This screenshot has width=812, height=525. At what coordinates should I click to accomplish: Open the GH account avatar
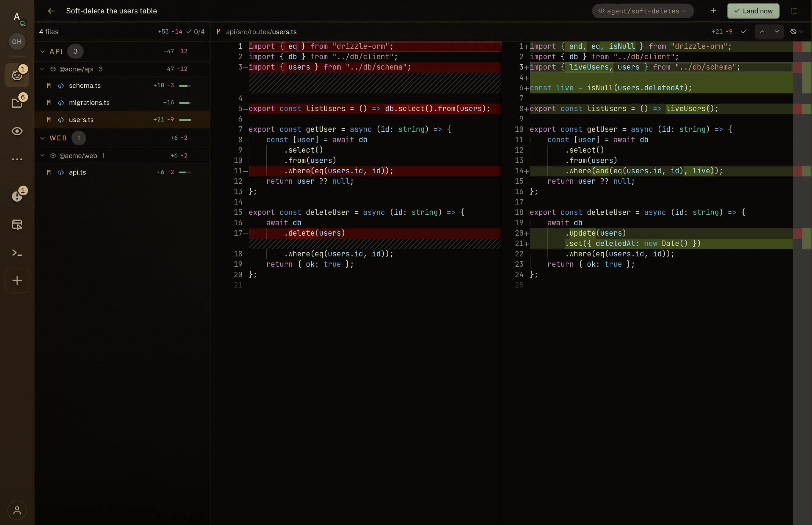tap(17, 42)
